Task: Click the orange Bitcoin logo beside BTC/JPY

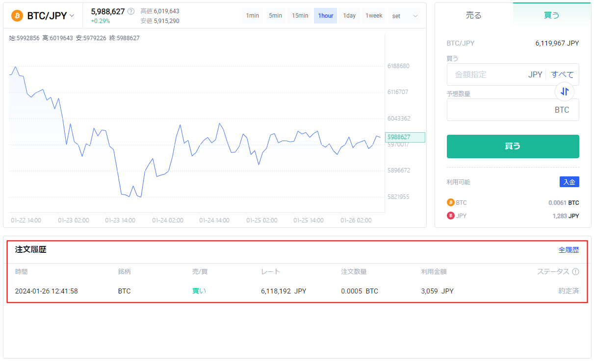Action: [18, 16]
